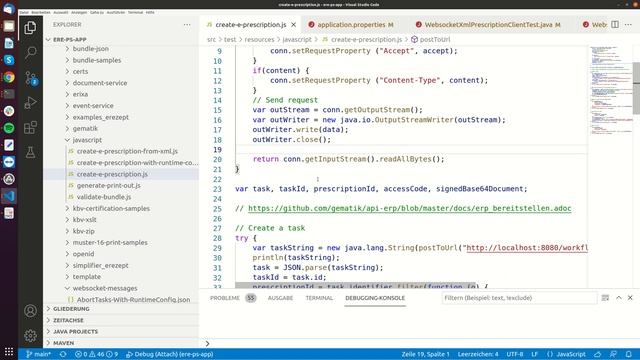Viewport: 640px width, 360px height.
Task: Click the debug console filter input
Action: pyautogui.click(x=519, y=298)
